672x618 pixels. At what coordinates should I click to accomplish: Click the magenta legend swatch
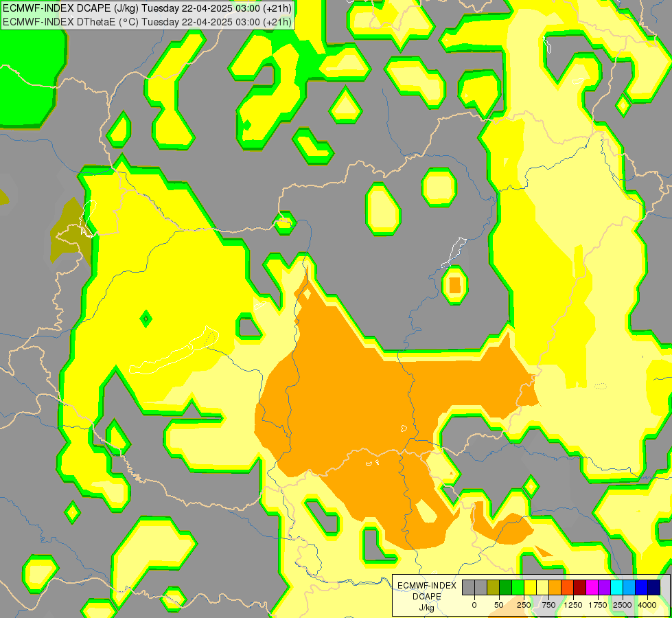pyautogui.click(x=592, y=588)
